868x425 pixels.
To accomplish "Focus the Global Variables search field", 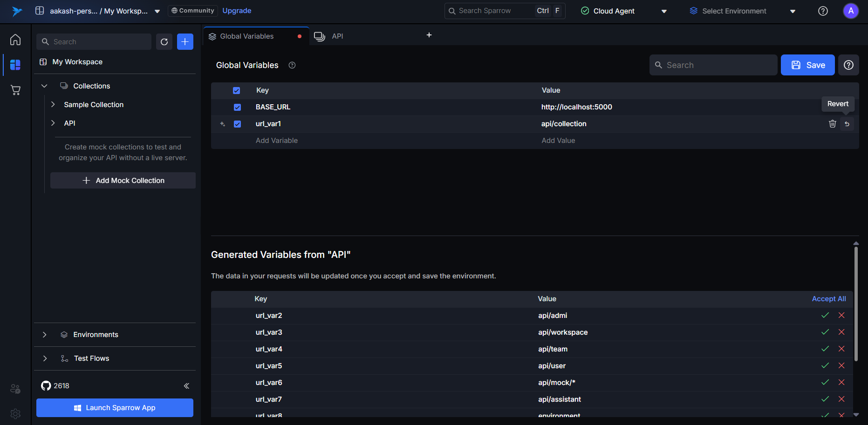I will pos(713,65).
